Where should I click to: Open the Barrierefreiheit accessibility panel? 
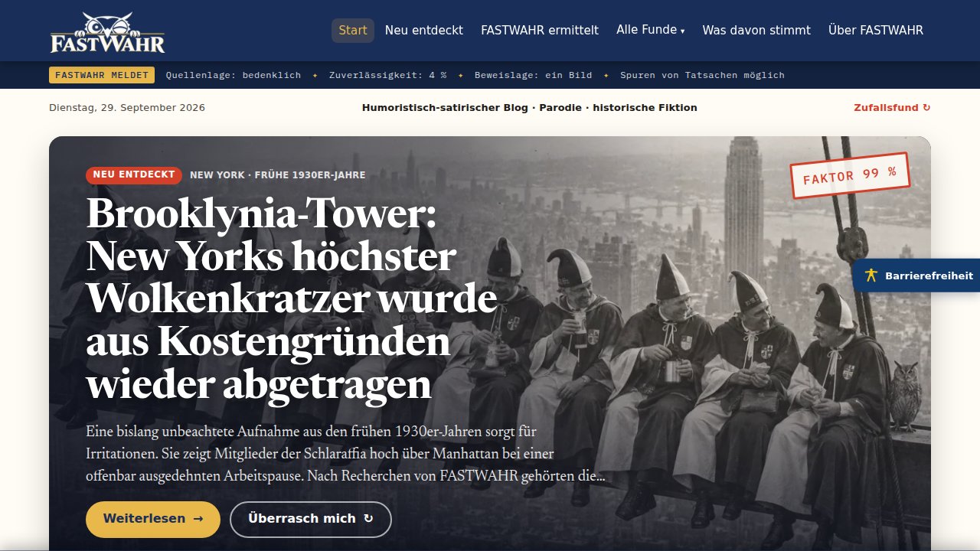pyautogui.click(x=916, y=275)
